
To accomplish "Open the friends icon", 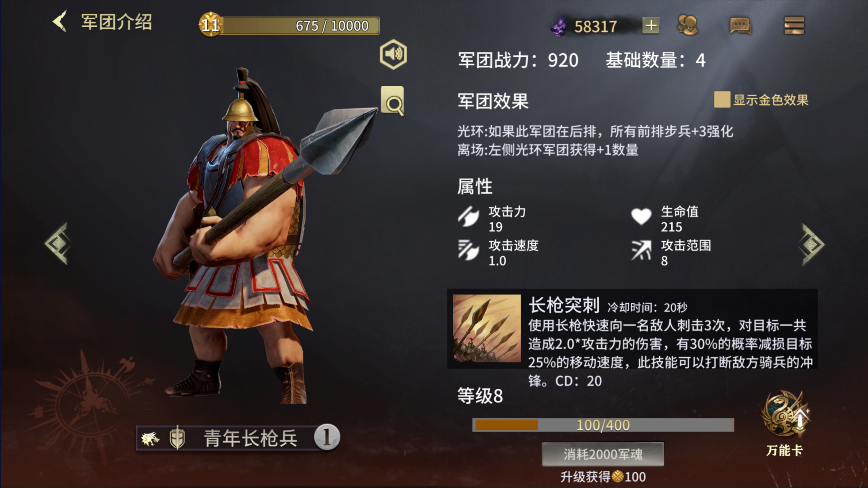I will tap(688, 25).
